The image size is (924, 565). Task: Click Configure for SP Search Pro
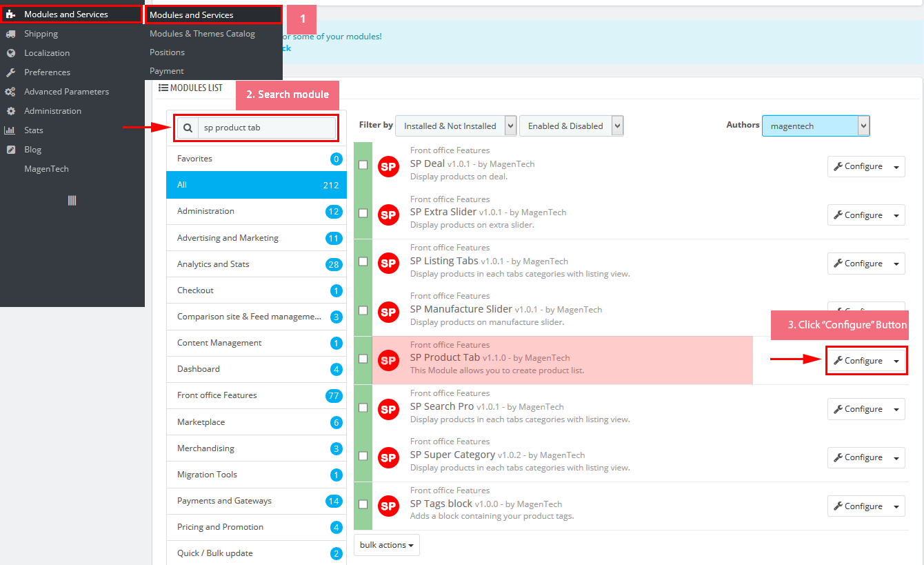tap(858, 409)
